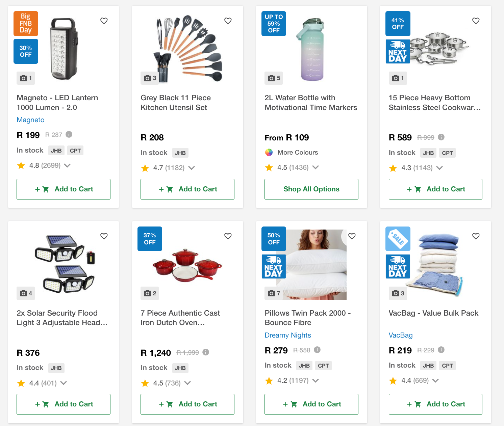Image resolution: width=504 pixels, height=426 pixels.
Task: Toggle wishlist heart on Pillows Twin Pack
Action: (x=352, y=236)
